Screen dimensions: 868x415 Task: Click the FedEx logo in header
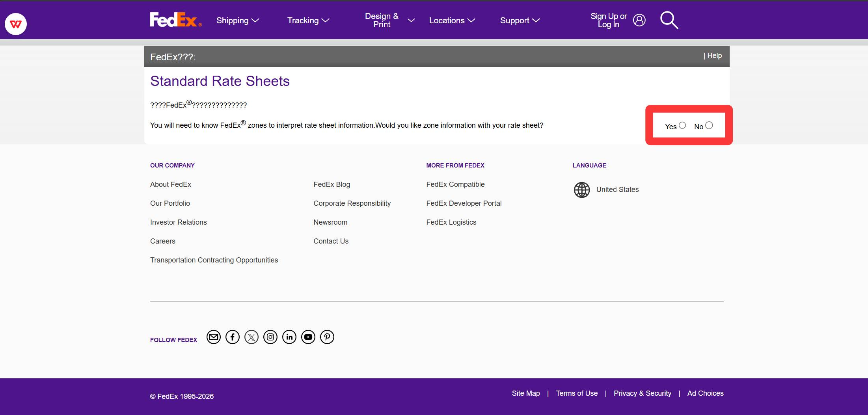coord(176,20)
